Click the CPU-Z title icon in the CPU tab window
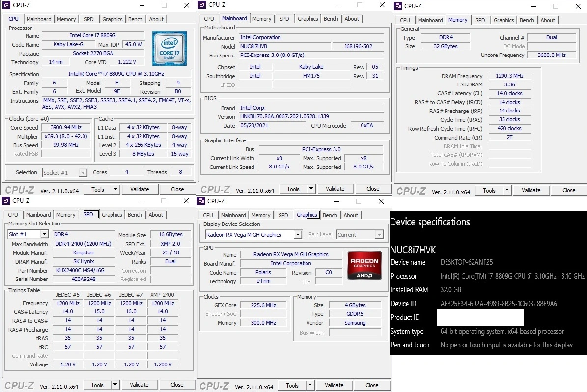Viewport: 587px width, 392px height. tap(6, 5)
